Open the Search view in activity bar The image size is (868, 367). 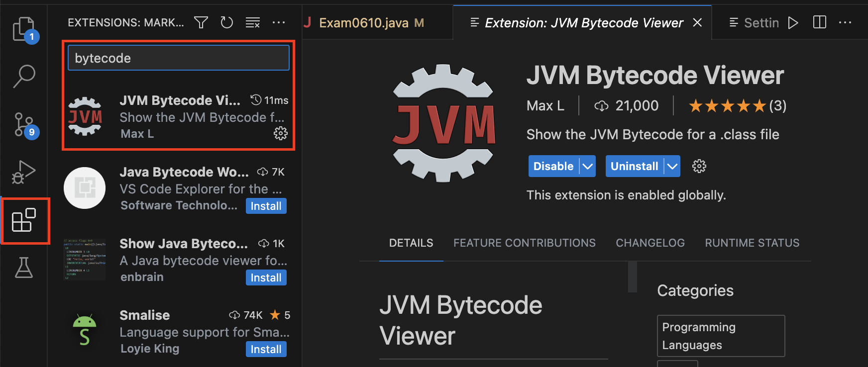pos(24,77)
